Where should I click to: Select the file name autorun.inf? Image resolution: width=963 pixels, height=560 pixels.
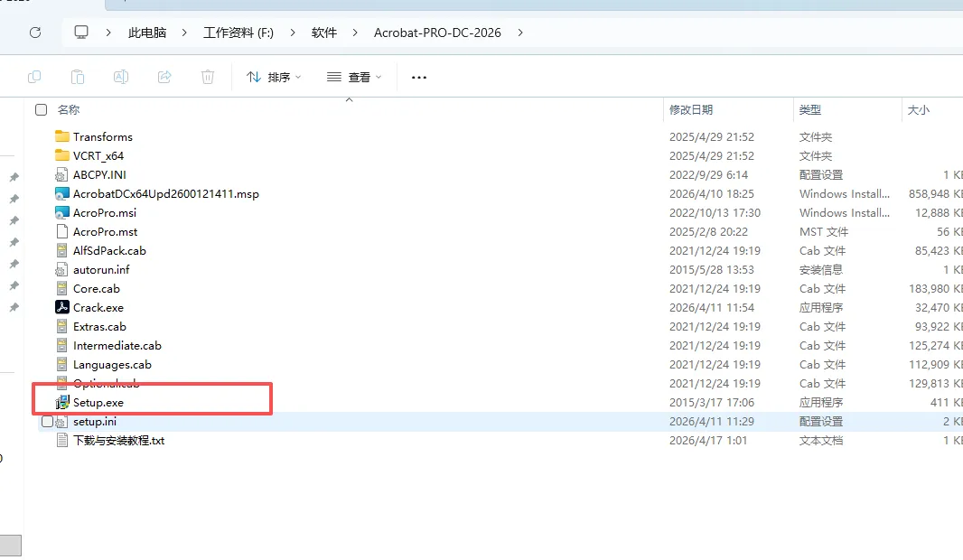point(101,269)
